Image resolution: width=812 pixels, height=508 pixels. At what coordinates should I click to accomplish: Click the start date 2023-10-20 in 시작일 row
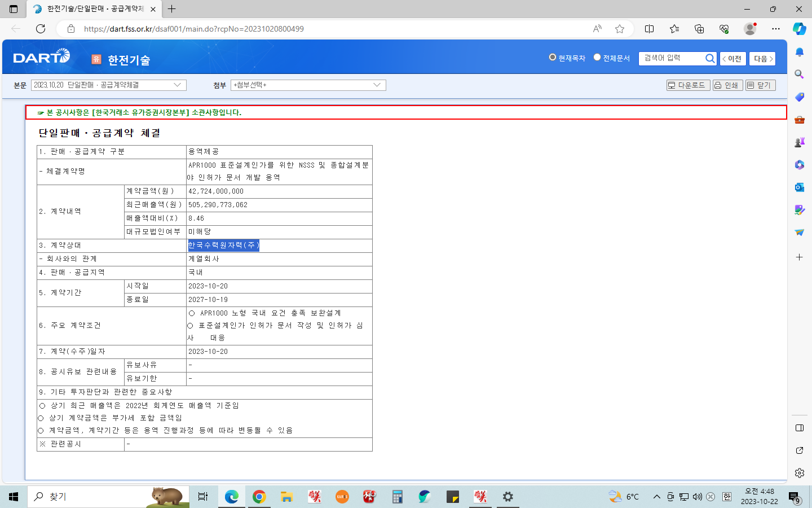point(208,286)
